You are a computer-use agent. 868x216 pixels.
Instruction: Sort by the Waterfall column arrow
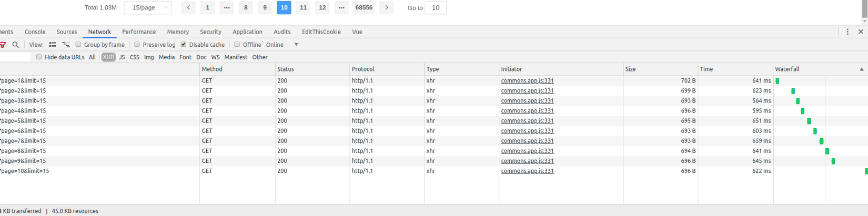pyautogui.click(x=861, y=69)
